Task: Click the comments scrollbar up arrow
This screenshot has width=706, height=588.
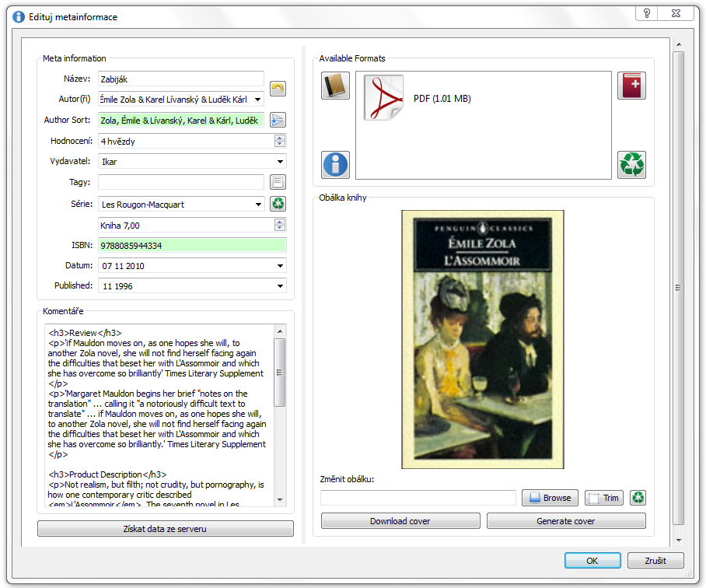Action: (280, 331)
